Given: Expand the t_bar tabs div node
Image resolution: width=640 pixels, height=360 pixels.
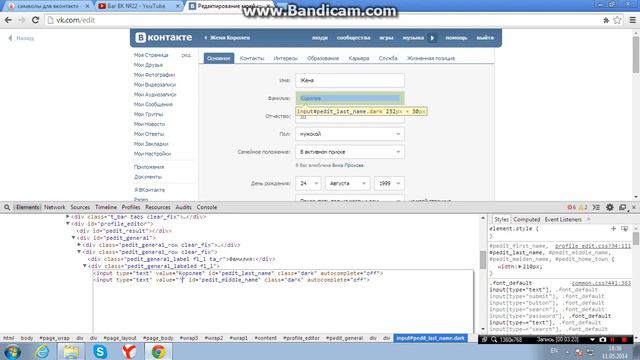Looking at the screenshot, I should 67,217.
